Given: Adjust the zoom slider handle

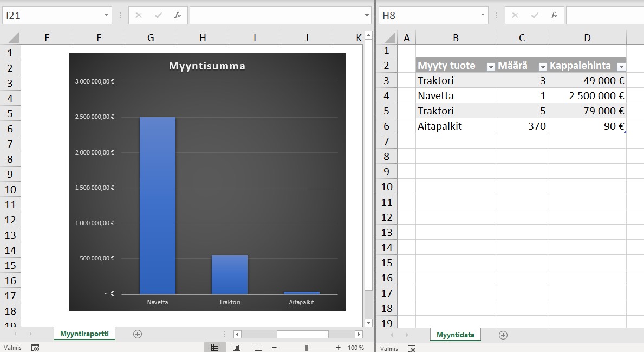Looking at the screenshot, I should 307,348.
